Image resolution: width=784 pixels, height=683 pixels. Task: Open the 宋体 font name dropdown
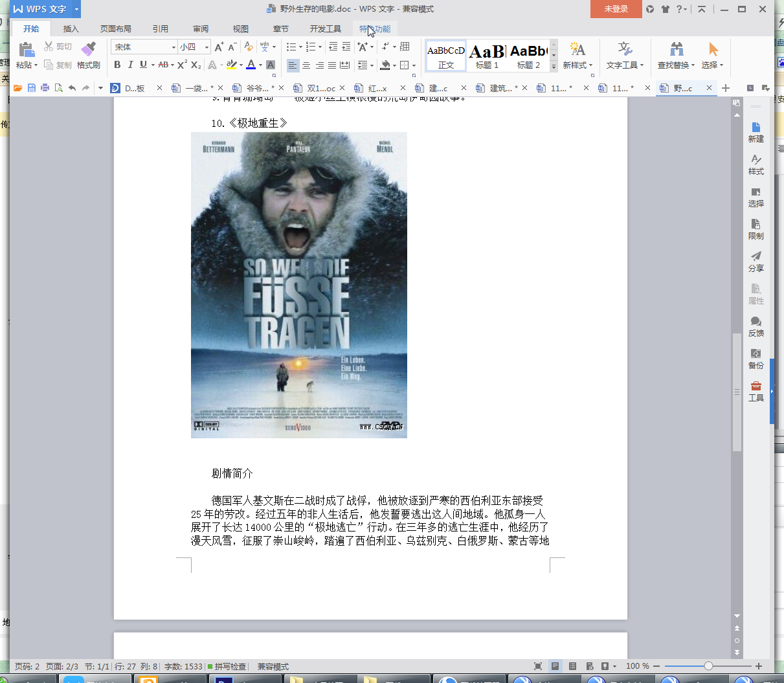click(x=174, y=47)
